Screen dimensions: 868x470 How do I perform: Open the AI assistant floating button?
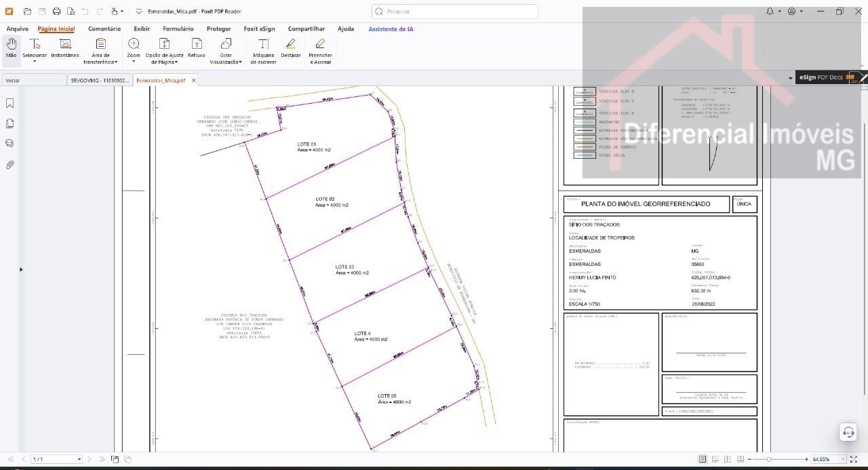(x=848, y=432)
